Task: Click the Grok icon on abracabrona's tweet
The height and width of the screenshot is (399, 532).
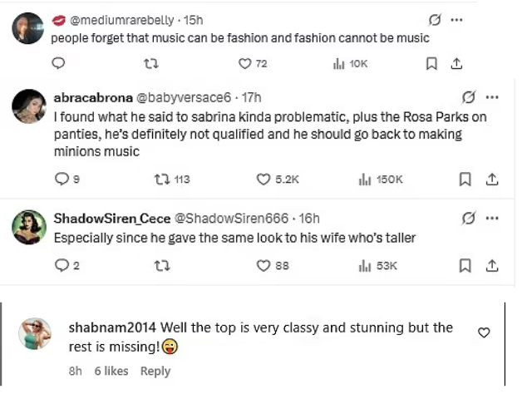Action: 469,96
